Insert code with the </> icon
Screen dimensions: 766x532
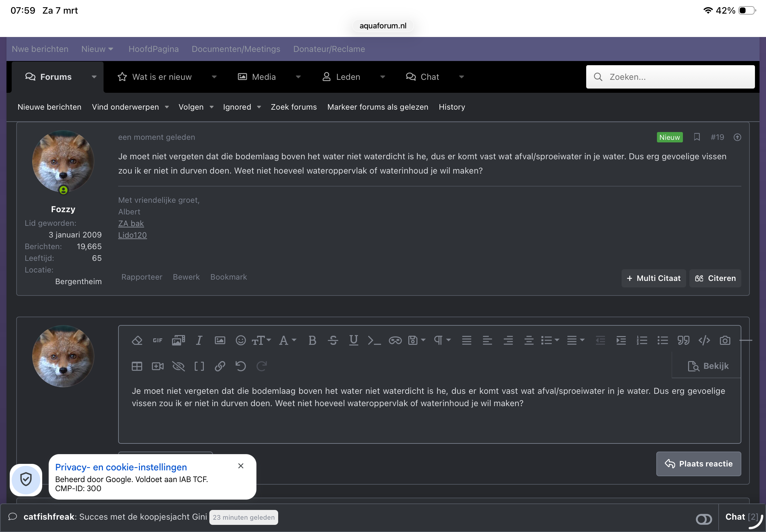(704, 340)
